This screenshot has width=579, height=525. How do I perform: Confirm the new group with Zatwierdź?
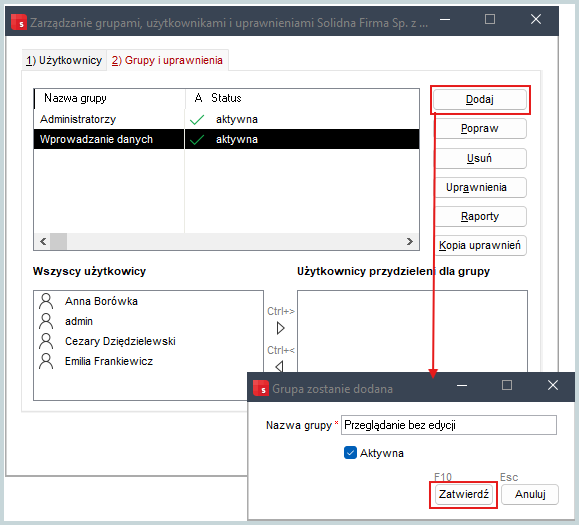(x=464, y=494)
